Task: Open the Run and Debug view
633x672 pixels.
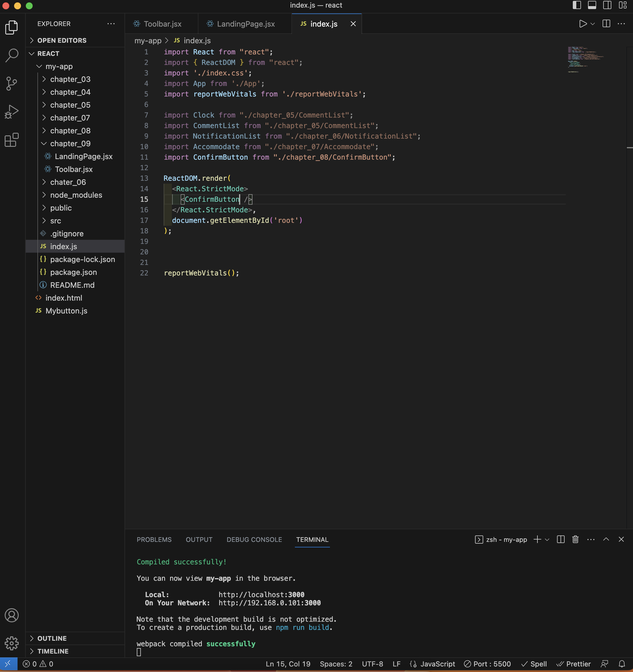Action: pos(11,111)
